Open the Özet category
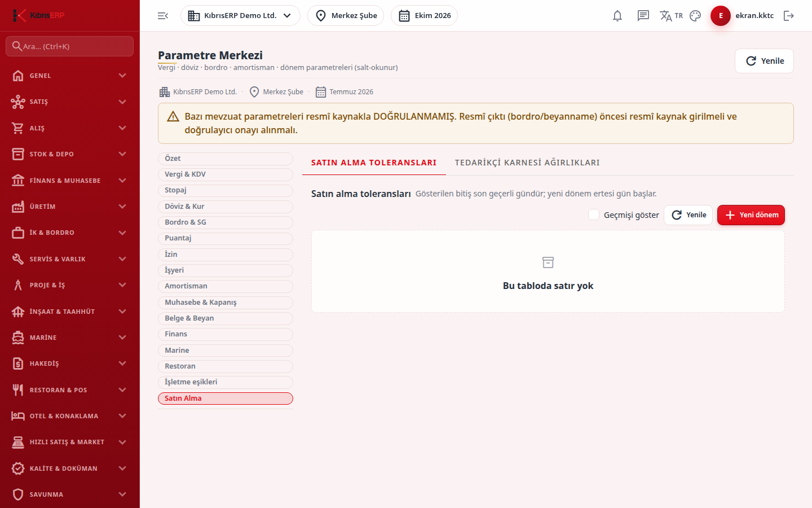Image resolution: width=812 pixels, height=508 pixels. point(226,159)
